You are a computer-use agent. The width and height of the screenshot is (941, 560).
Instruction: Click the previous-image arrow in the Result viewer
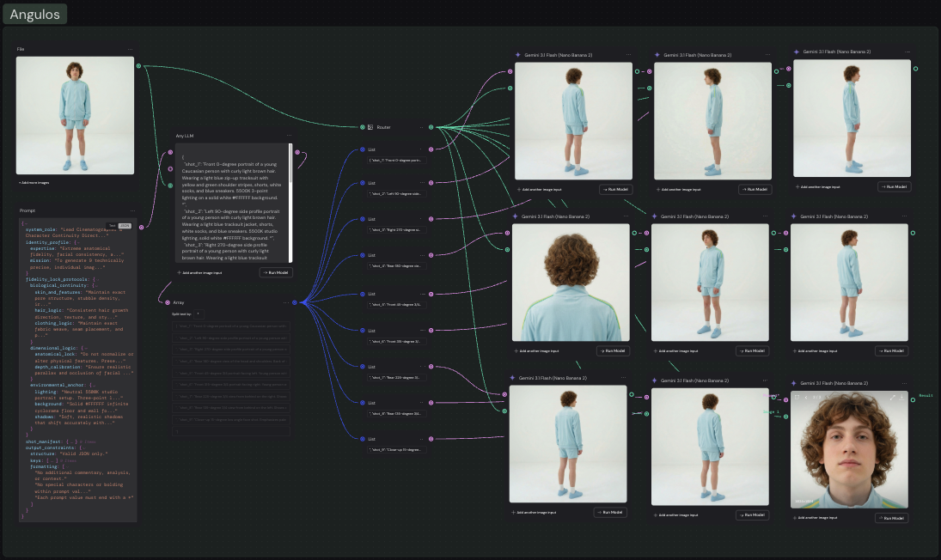pos(806,396)
